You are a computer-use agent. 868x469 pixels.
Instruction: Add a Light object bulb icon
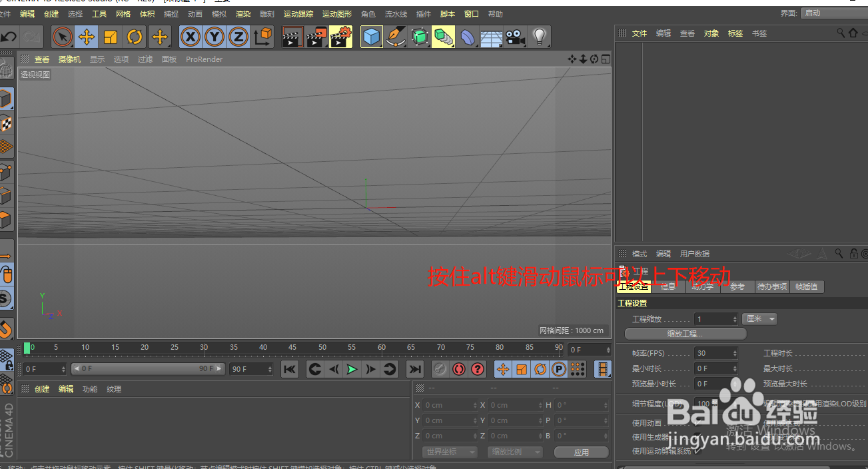[539, 37]
